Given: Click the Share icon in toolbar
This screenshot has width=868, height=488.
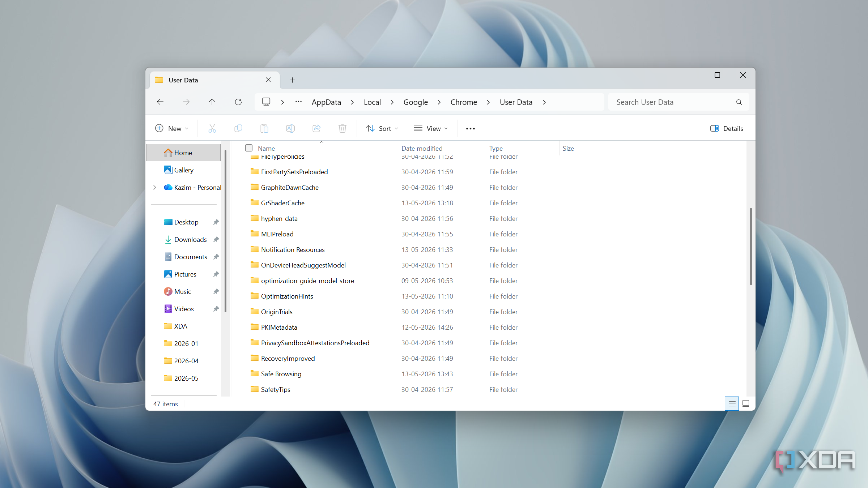Looking at the screenshot, I should coord(316,128).
